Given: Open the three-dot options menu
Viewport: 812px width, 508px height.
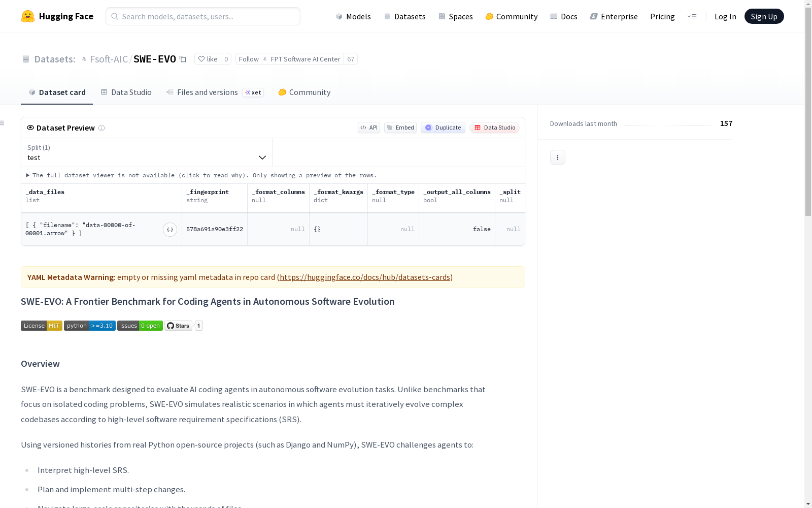Looking at the screenshot, I should pyautogui.click(x=558, y=157).
